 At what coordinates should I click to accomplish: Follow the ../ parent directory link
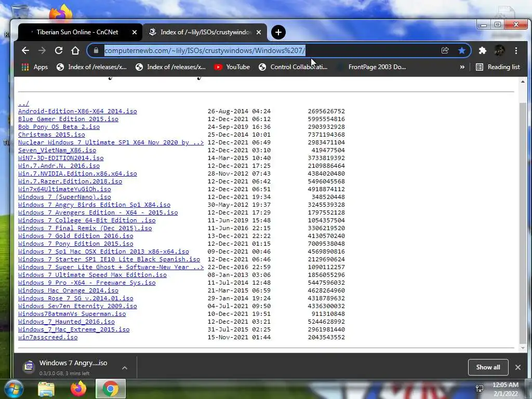(24, 103)
